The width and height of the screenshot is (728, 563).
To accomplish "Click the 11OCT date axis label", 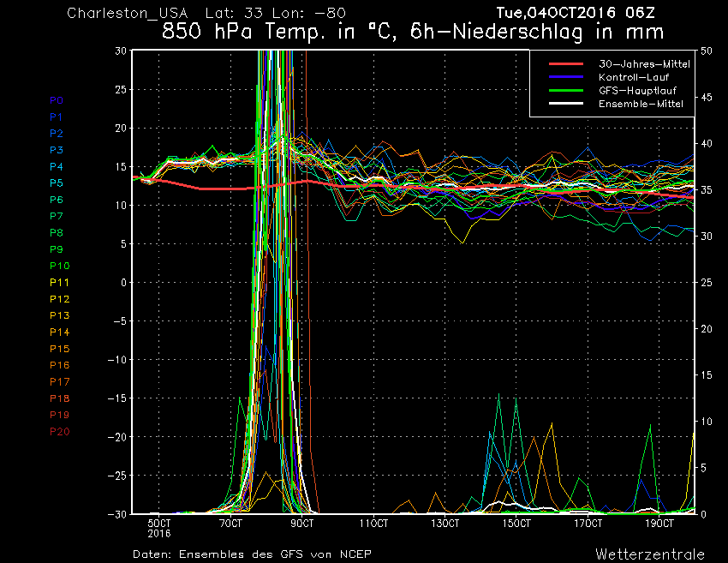I will click(373, 524).
